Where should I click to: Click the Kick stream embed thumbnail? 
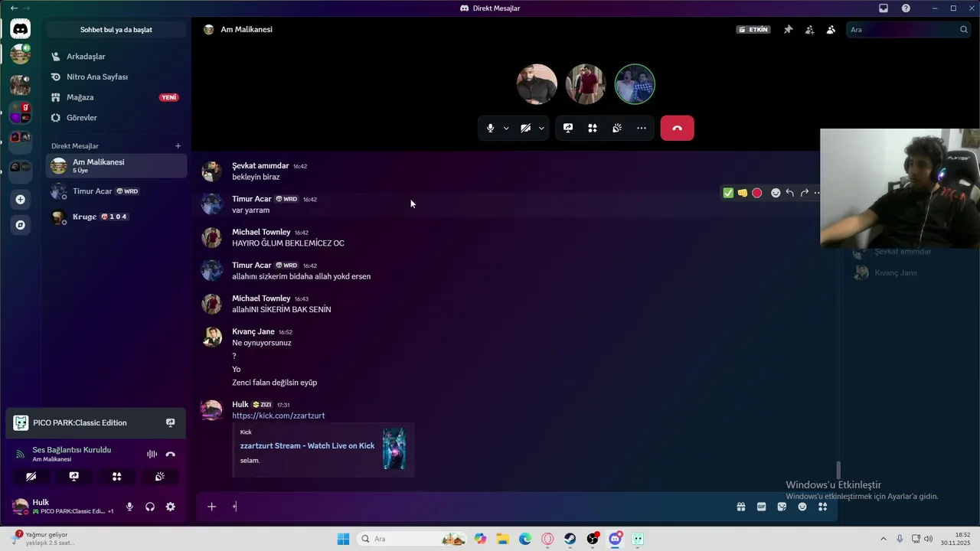(x=394, y=448)
